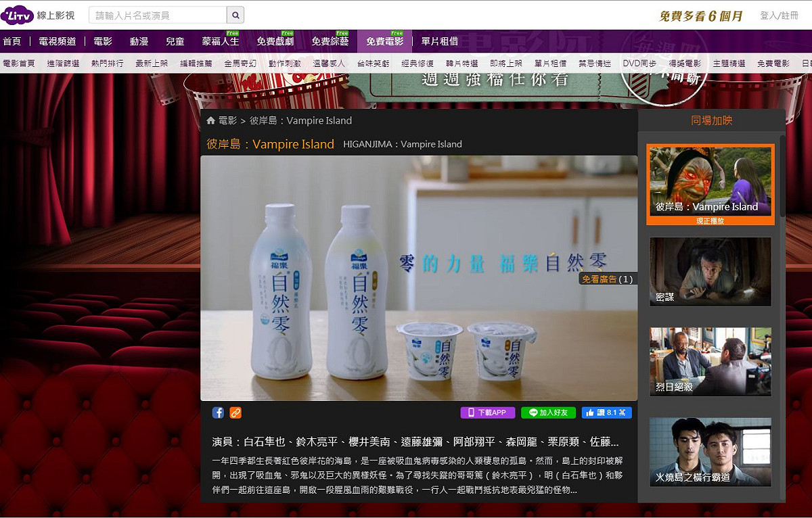Viewport: 812px width, 518px height.
Task: Click the 下載APP button
Action: coord(488,413)
